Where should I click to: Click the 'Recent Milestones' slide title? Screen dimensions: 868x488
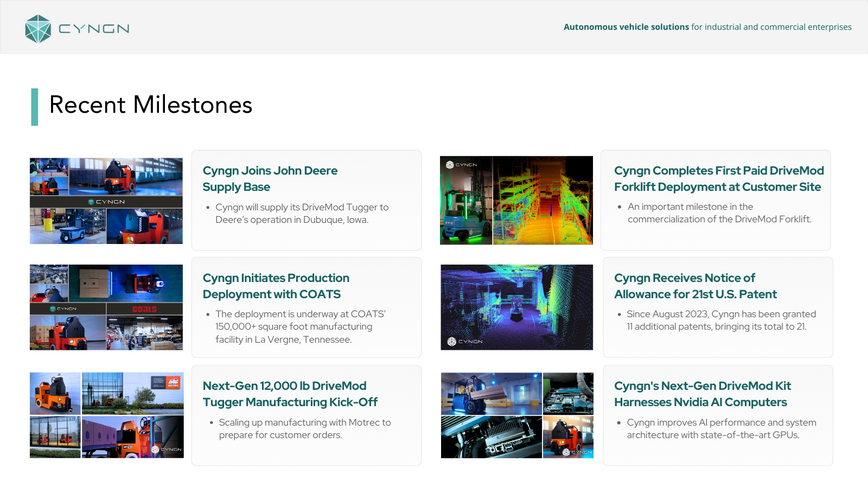150,105
